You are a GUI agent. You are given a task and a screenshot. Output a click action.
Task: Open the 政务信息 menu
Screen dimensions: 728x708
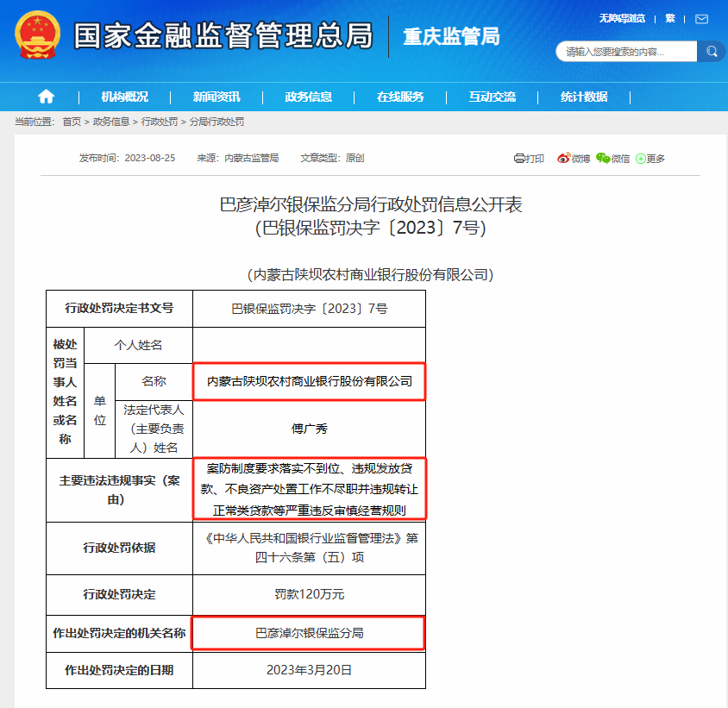pos(308,97)
